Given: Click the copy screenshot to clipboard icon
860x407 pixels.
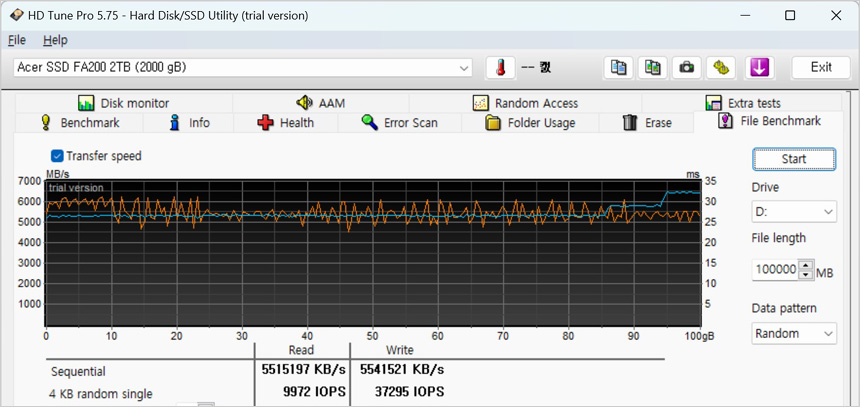Looking at the screenshot, I should (653, 67).
